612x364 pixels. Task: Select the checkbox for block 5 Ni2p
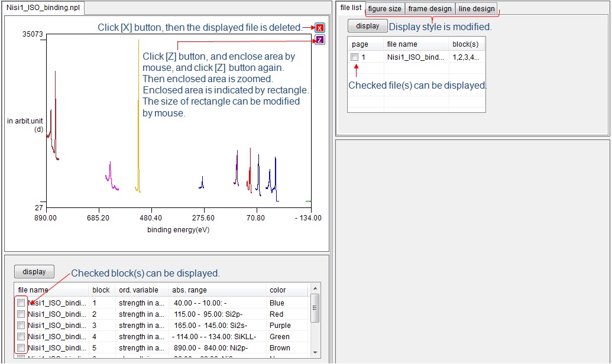[x=21, y=348]
